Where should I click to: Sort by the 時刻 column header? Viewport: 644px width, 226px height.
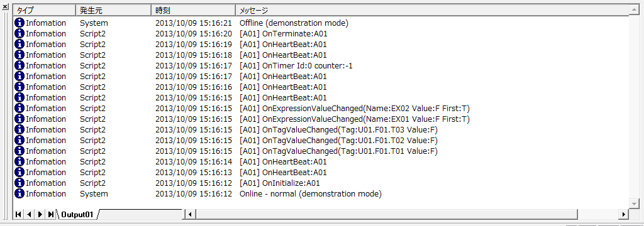pyautogui.click(x=193, y=10)
